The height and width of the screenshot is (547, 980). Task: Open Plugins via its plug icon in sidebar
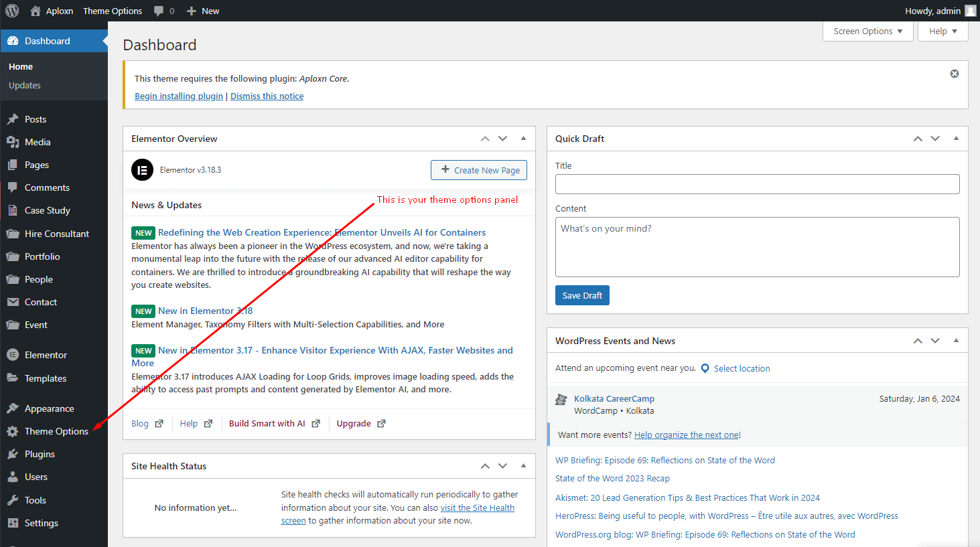tap(13, 454)
